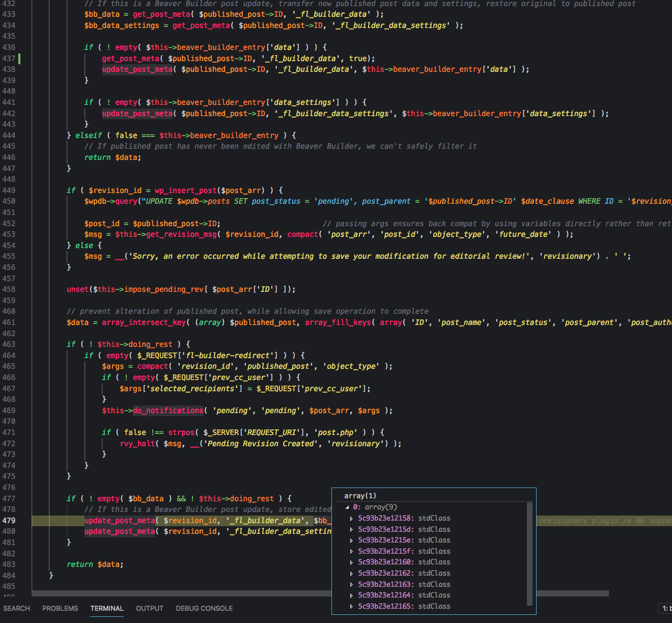Click the do_notifications method call
Screen dimensions: 672x623
pos(168,411)
